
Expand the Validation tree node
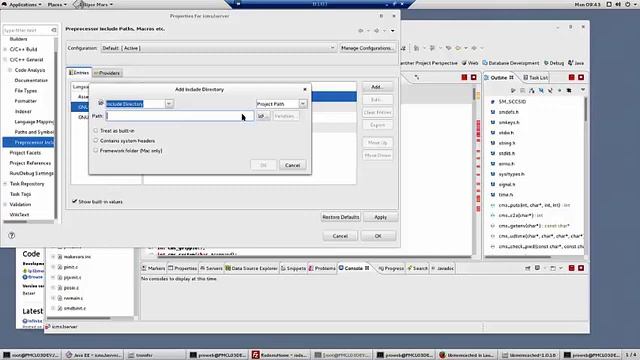[x=5, y=204]
